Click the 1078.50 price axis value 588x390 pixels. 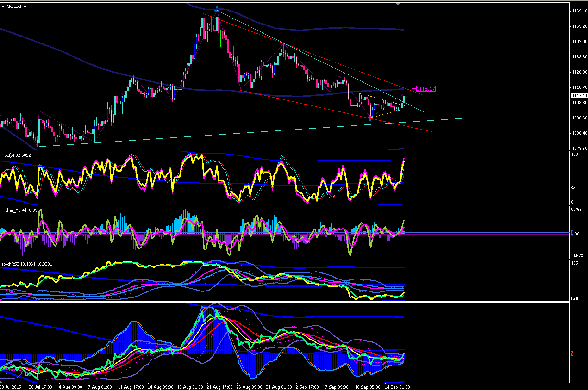point(579,148)
